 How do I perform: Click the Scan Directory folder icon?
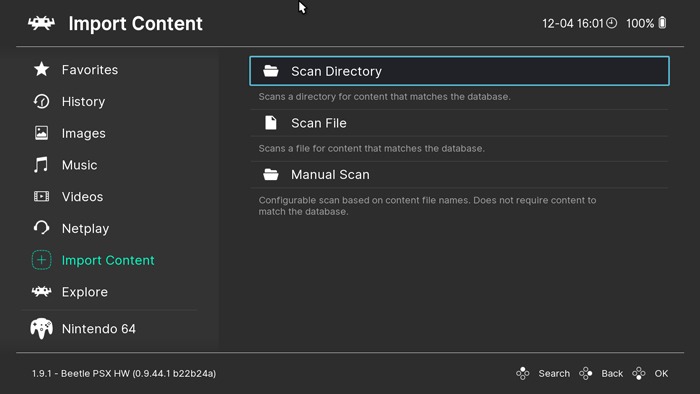point(271,71)
